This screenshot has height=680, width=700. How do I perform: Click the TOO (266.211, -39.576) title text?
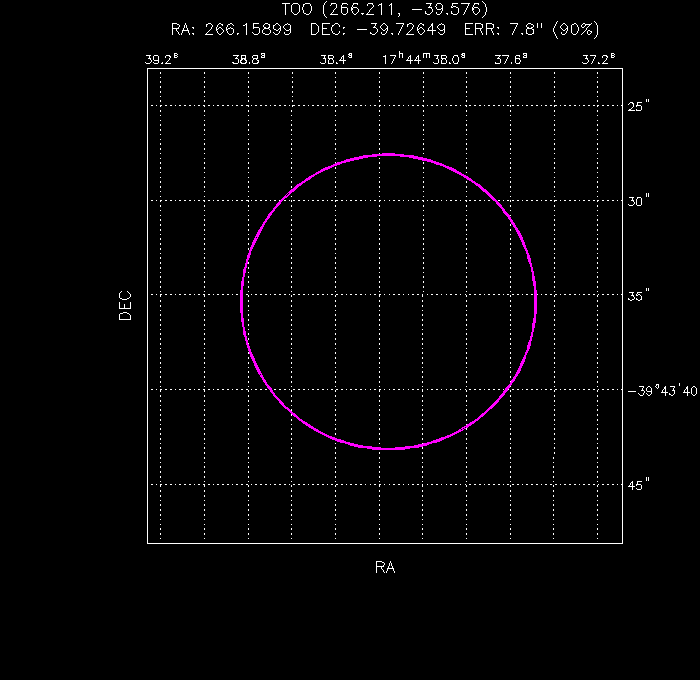385,9
